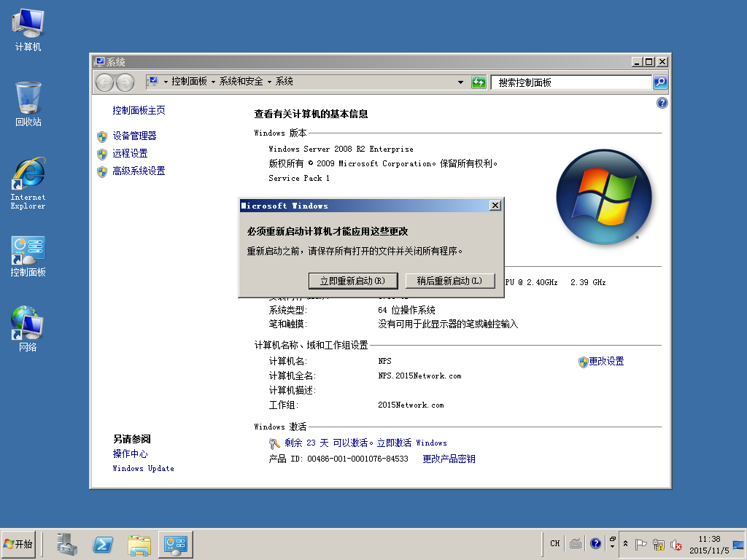This screenshot has width=747, height=560.
Task: Click the keyboard input method icon in the taskbar
Action: pyautogui.click(x=576, y=543)
